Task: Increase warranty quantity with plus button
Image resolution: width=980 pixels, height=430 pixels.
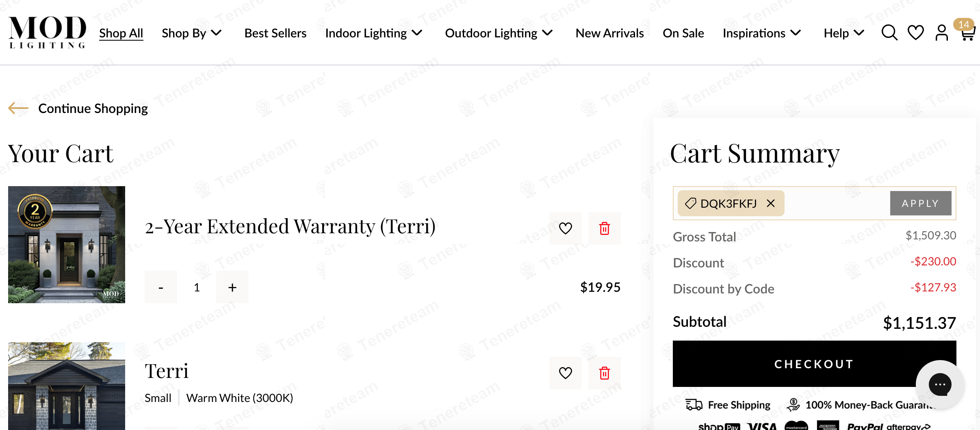Action: (232, 287)
